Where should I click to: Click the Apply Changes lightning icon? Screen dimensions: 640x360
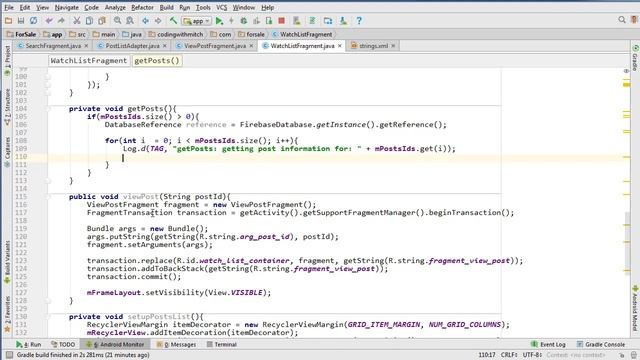(x=231, y=20)
